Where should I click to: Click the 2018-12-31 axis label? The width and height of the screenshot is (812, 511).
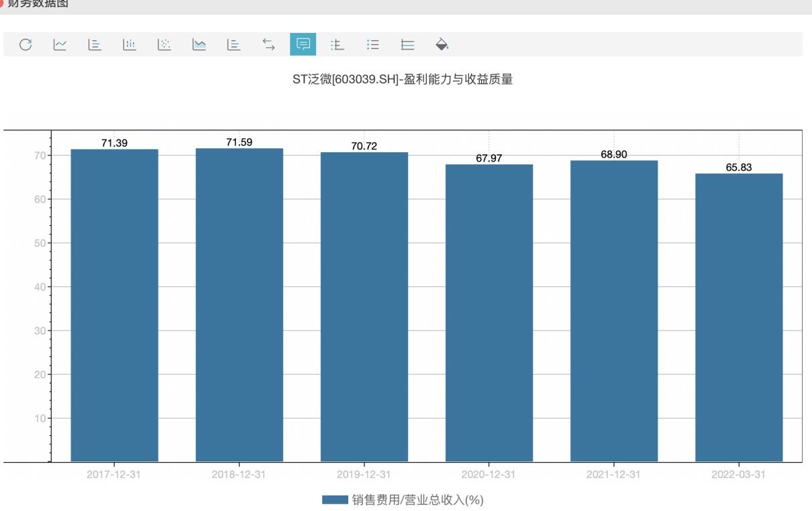(x=239, y=474)
